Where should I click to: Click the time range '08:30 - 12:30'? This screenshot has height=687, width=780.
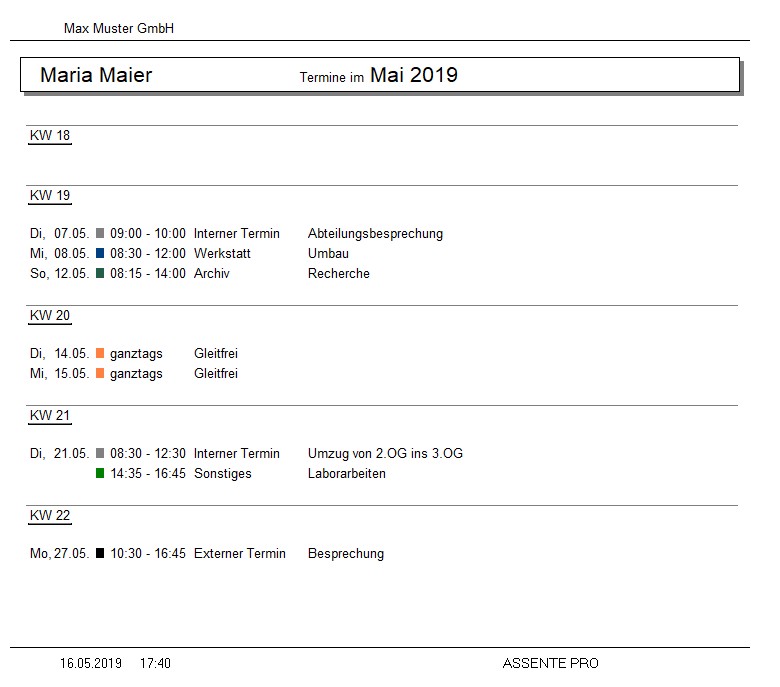coord(148,453)
